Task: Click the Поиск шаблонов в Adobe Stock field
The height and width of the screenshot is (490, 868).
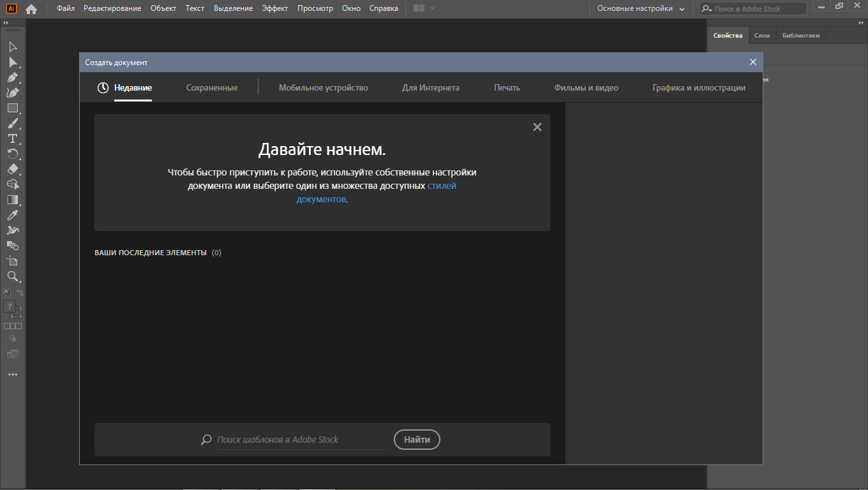Action: click(x=301, y=440)
